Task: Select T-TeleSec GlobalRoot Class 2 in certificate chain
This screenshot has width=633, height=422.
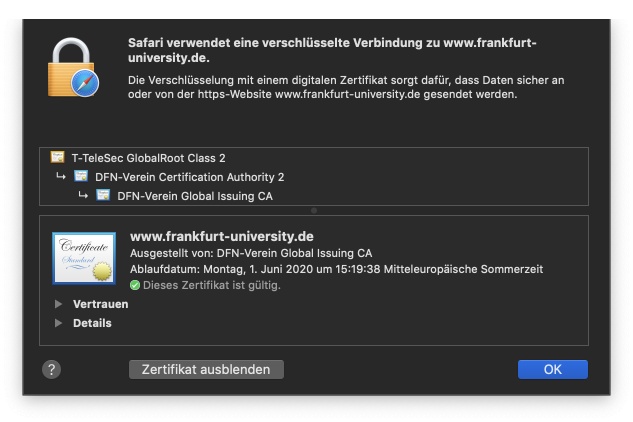Action: tap(149, 158)
